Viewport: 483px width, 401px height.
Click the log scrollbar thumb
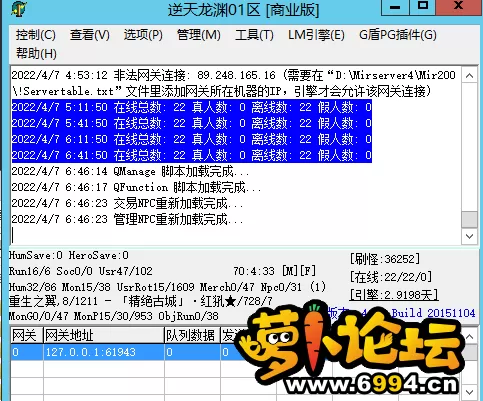pos(469,220)
